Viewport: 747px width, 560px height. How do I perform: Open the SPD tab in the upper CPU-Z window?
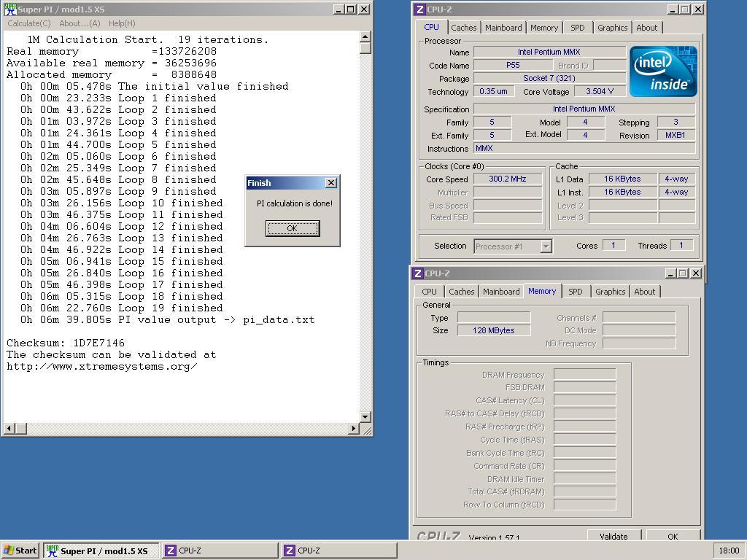(578, 28)
